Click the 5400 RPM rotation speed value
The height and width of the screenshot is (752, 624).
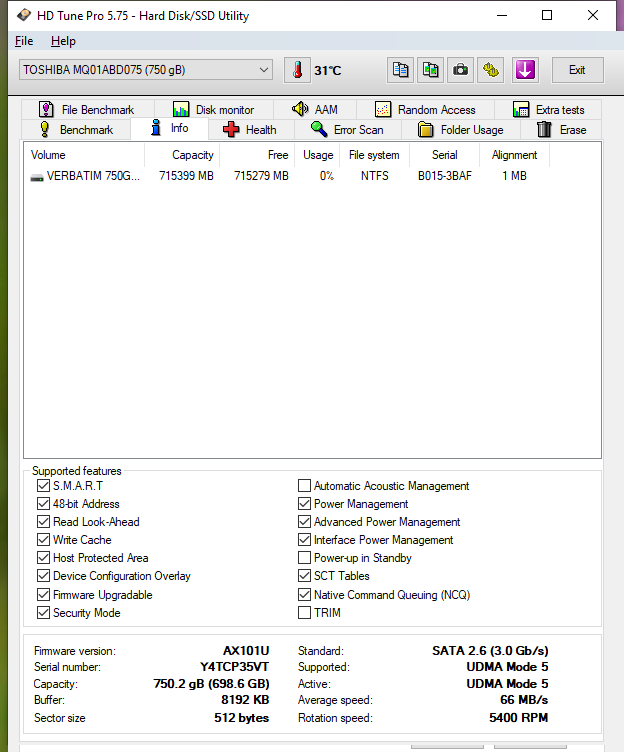518,718
